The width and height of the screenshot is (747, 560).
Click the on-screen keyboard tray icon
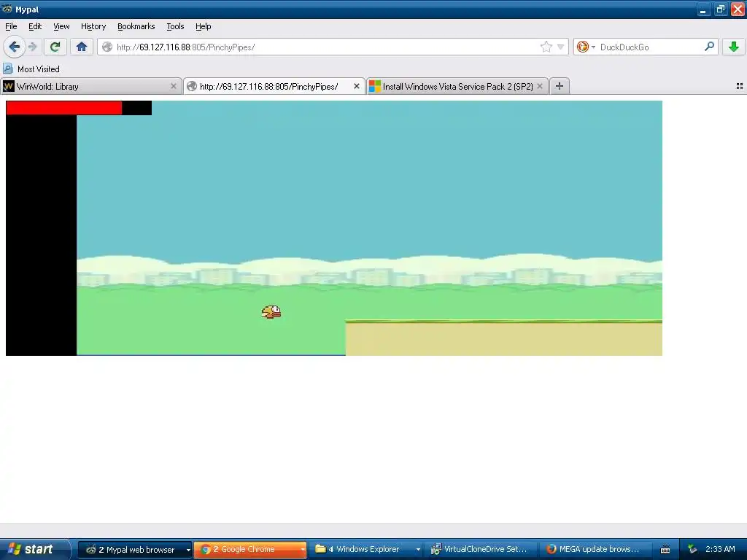coord(665,550)
